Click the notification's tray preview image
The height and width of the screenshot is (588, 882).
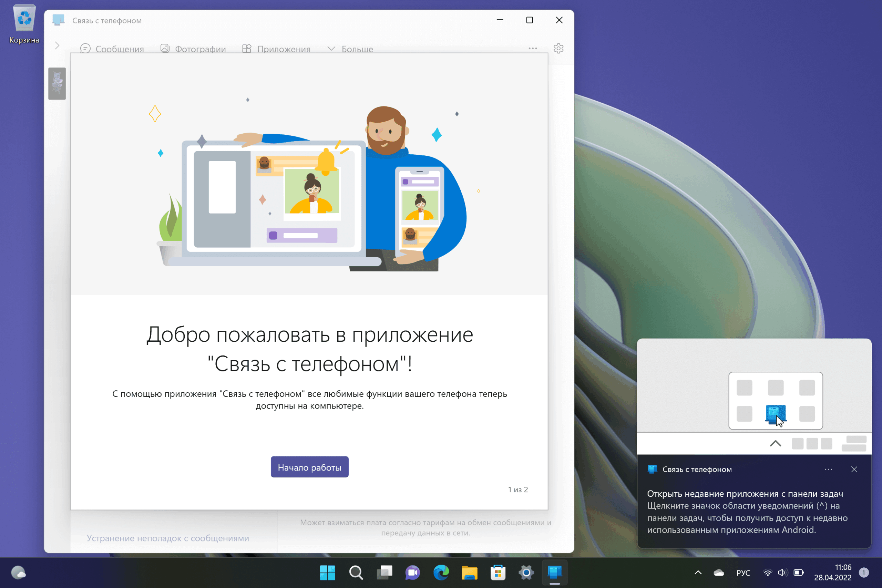pyautogui.click(x=754, y=396)
